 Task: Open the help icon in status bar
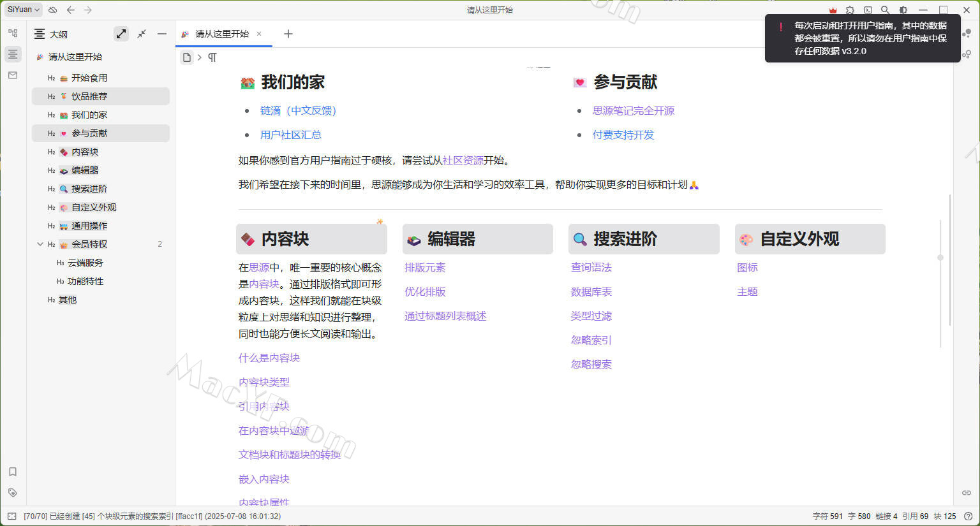coord(968,516)
